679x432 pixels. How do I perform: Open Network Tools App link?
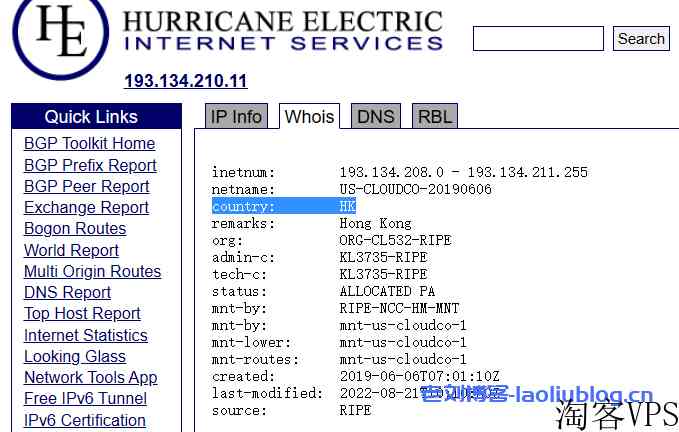91,378
